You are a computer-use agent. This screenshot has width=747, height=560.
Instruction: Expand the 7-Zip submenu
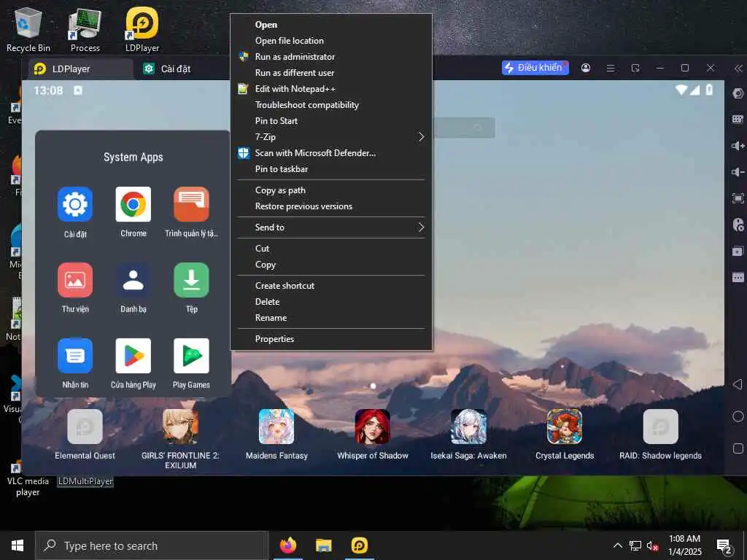pyautogui.click(x=331, y=137)
